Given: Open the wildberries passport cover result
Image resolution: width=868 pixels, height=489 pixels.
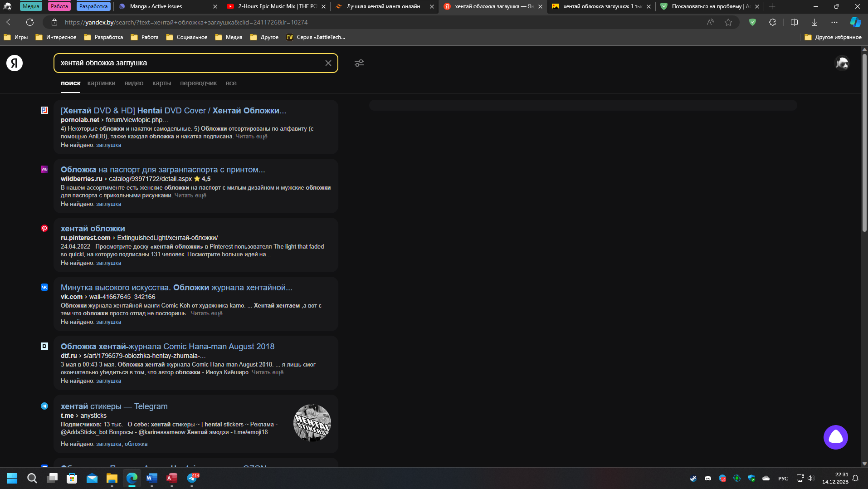Looking at the screenshot, I should (163, 170).
